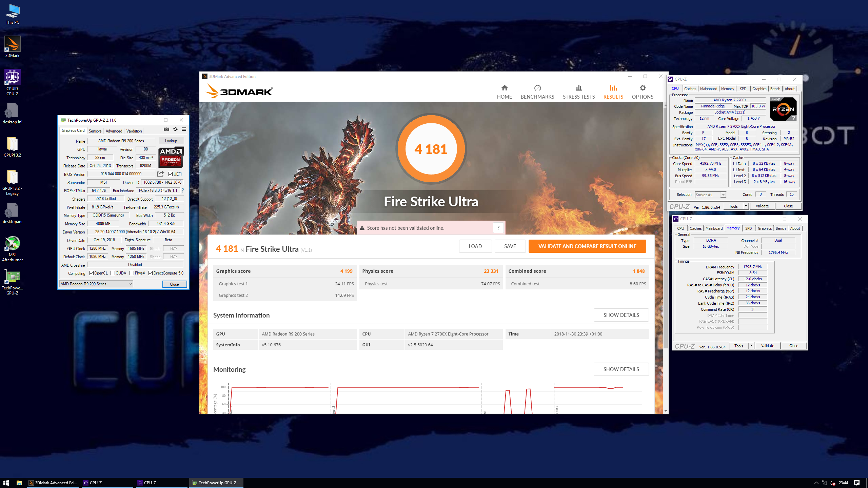Select GPUPI 3.2 folder on desktop
This screenshot has height=488, width=868.
tap(13, 147)
